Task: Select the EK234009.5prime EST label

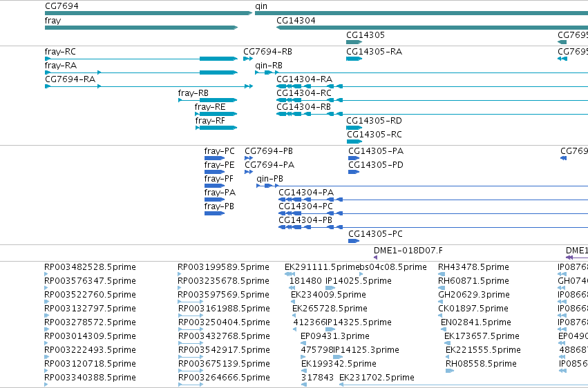Action: [328, 295]
